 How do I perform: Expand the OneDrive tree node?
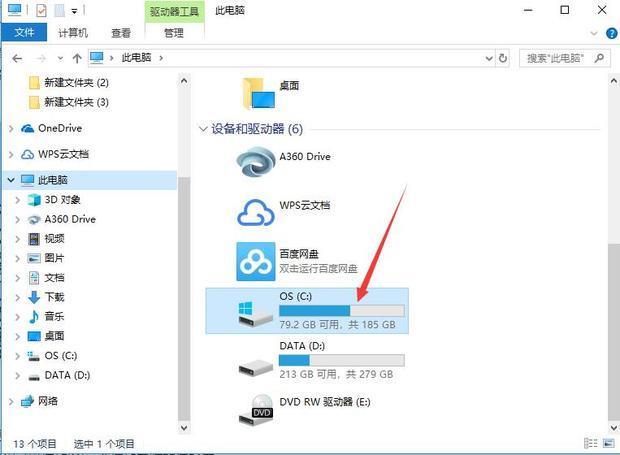(11, 128)
